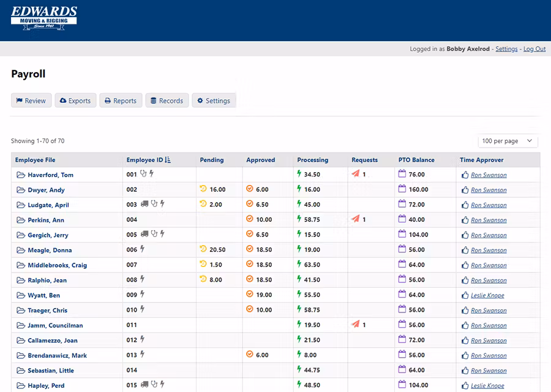Go to the Records tab
551x392 pixels.
[167, 100]
